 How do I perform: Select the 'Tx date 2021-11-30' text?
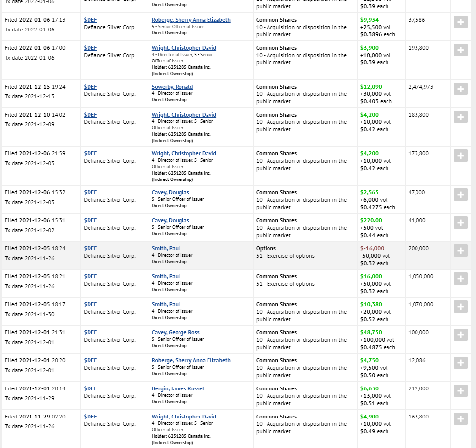[x=30, y=314]
